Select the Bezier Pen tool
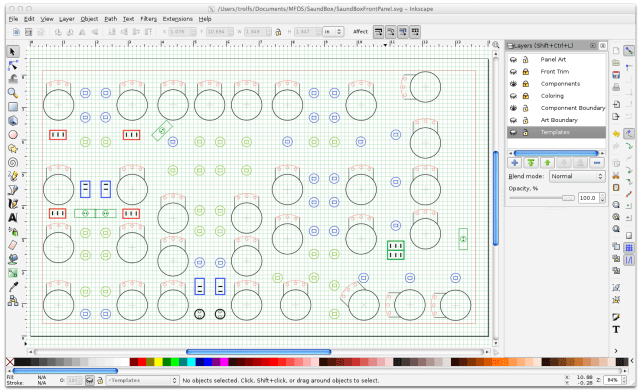This screenshot has height=392, width=640. tap(13, 190)
